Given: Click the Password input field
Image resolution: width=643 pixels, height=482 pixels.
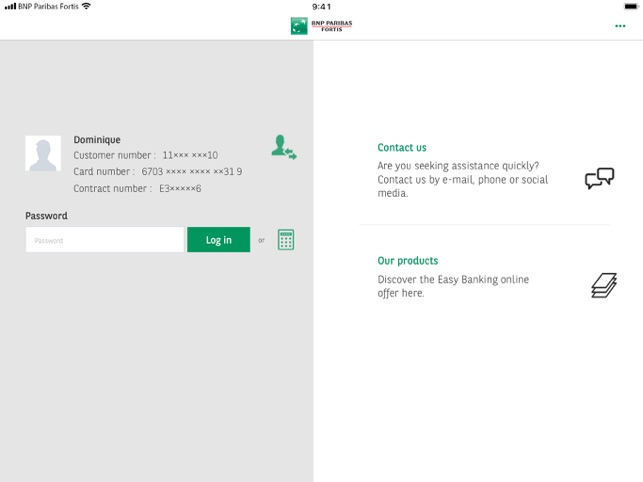Looking at the screenshot, I should [x=105, y=240].
